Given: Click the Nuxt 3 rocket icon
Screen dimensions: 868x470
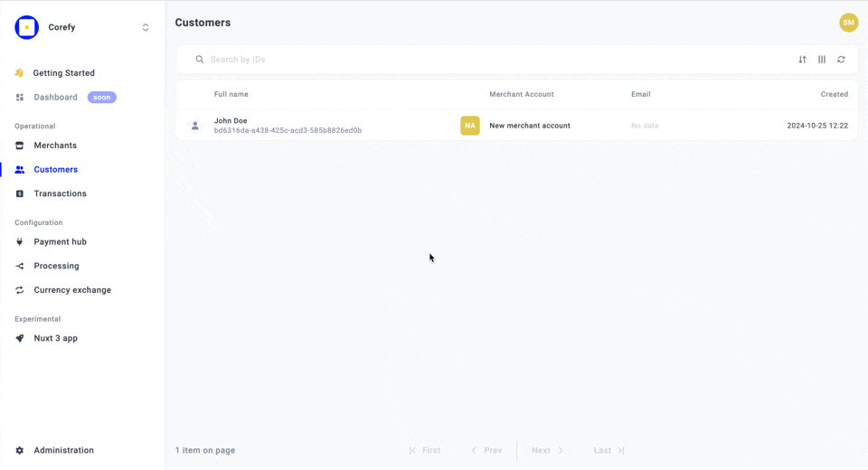Looking at the screenshot, I should click(x=19, y=338).
